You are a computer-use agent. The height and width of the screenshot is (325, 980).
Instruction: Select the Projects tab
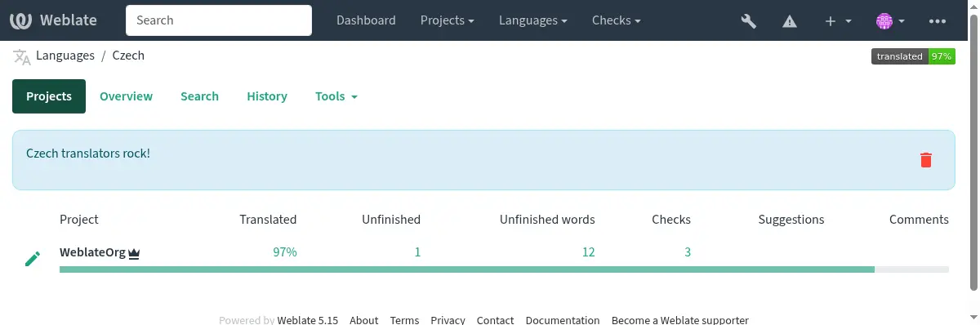pos(49,96)
